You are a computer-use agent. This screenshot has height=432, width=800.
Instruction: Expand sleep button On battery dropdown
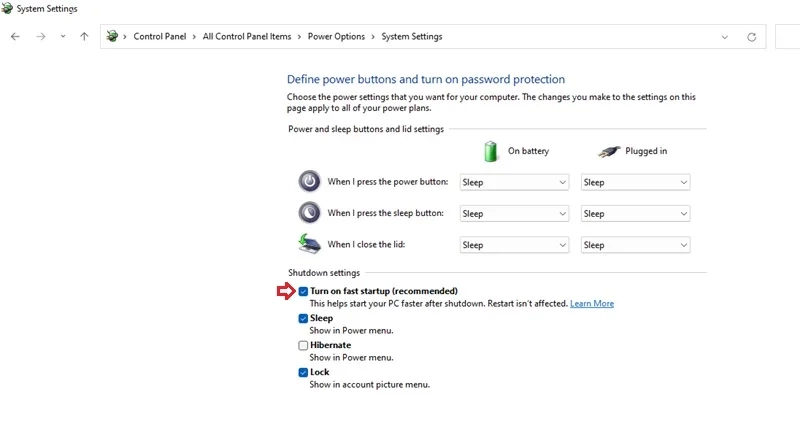tap(514, 214)
